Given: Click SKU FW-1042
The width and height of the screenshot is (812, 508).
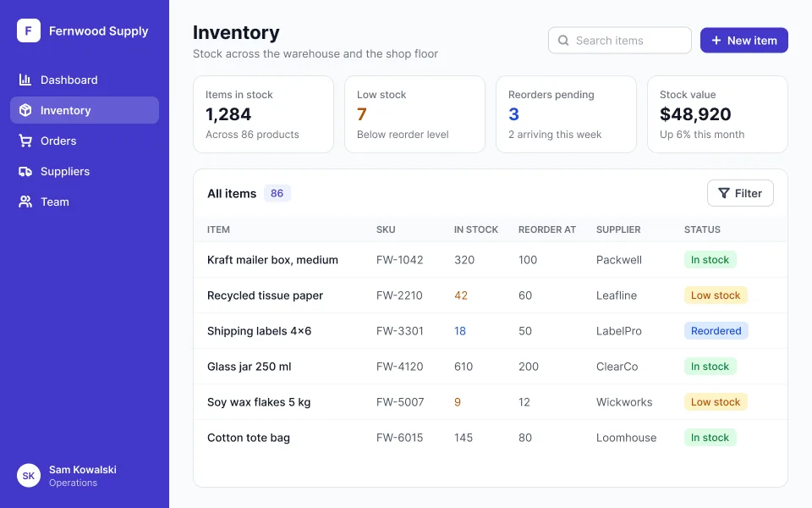Looking at the screenshot, I should coord(400,260).
